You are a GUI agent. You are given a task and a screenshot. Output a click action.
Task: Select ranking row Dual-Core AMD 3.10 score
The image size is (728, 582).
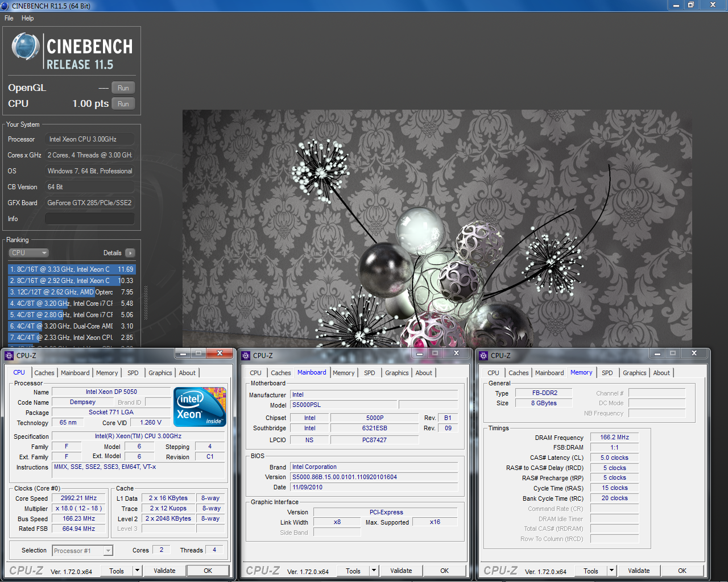click(72, 326)
